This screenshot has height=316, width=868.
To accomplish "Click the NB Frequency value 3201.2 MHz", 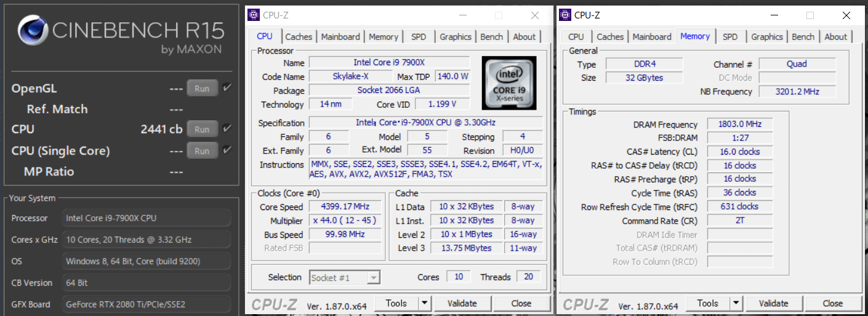I will point(797,91).
